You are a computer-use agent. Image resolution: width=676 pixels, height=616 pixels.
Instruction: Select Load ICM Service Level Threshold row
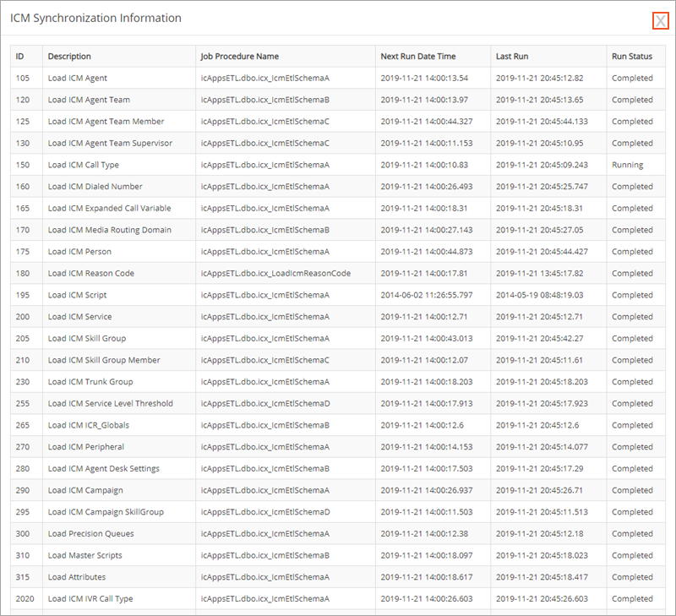(338, 403)
